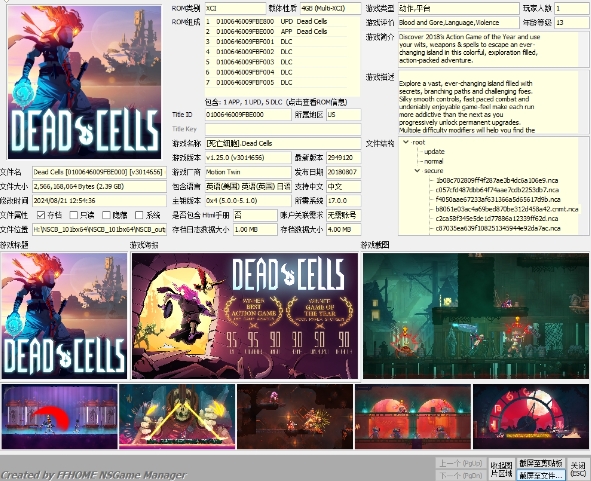The width and height of the screenshot is (591, 481).
Task: Click the game intro text box
Action: click(493, 49)
